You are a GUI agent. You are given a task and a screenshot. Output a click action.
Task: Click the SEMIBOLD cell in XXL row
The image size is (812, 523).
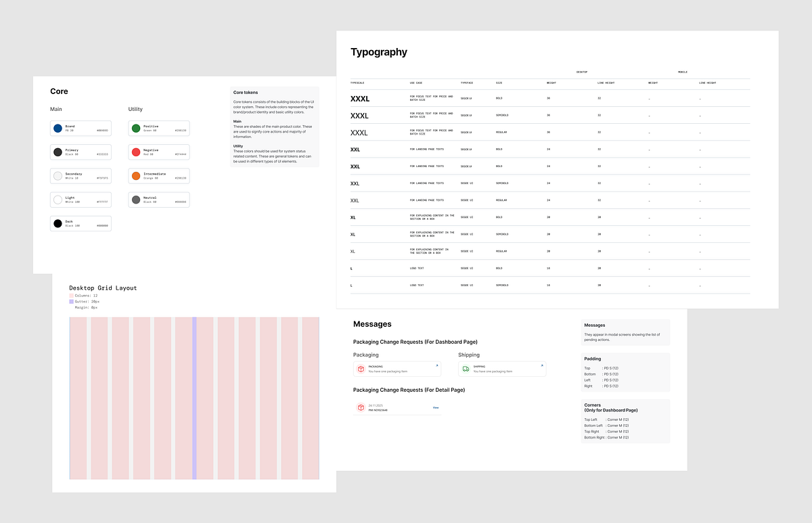503,183
